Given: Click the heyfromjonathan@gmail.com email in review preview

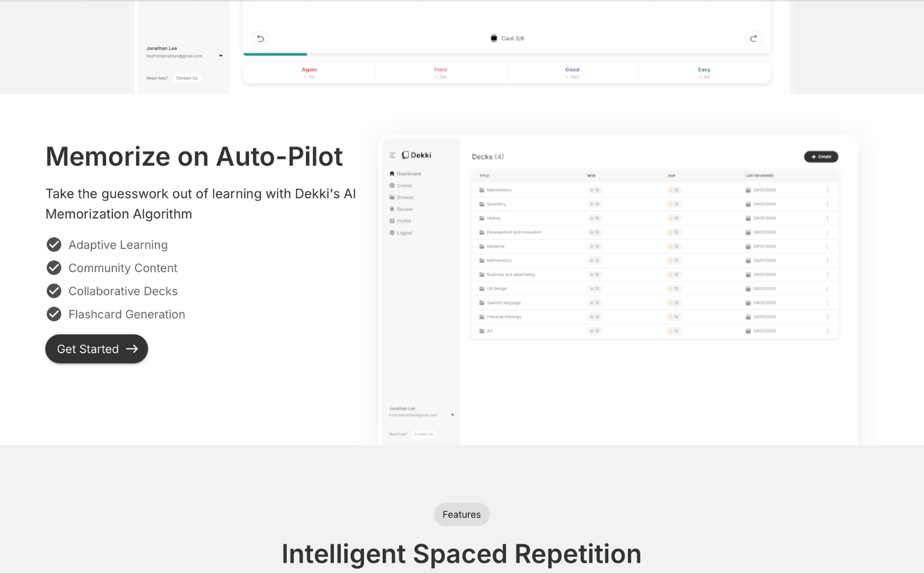Looking at the screenshot, I should (174, 56).
